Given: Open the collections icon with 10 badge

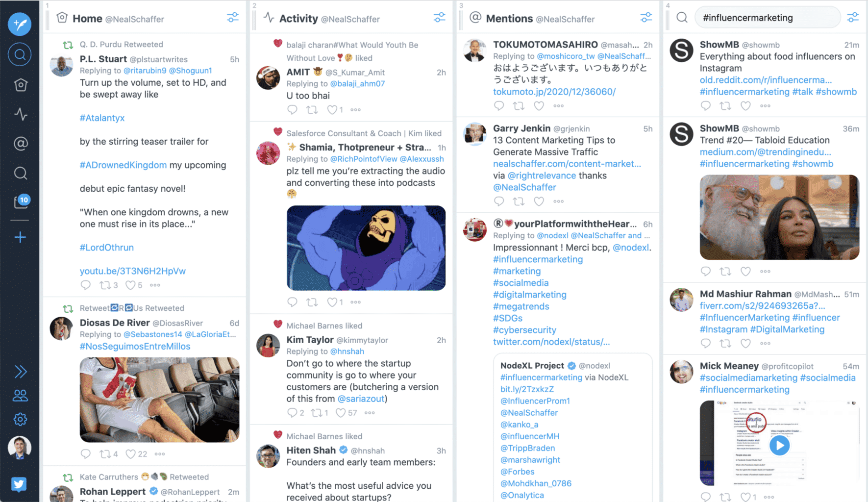Looking at the screenshot, I should tap(22, 201).
